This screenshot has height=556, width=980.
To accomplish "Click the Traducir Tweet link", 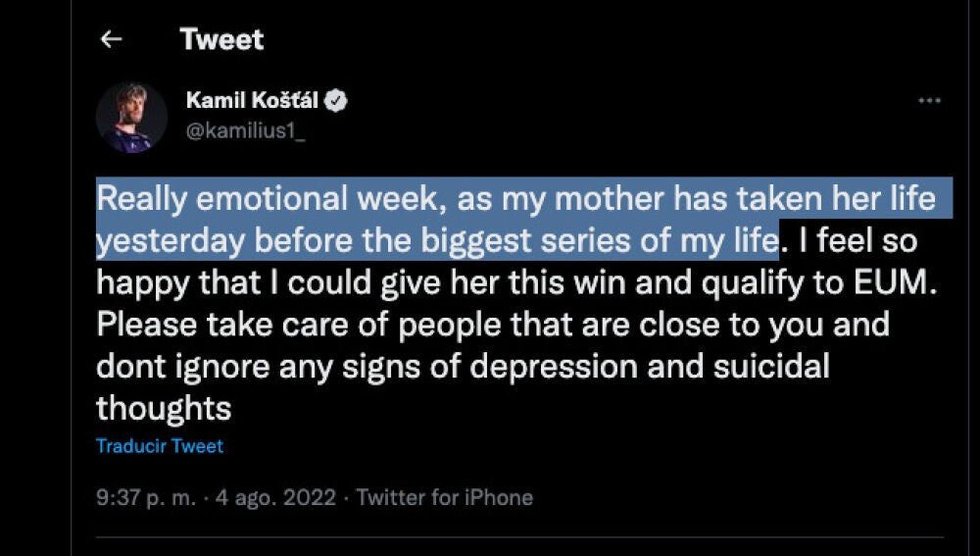I will pyautogui.click(x=160, y=446).
